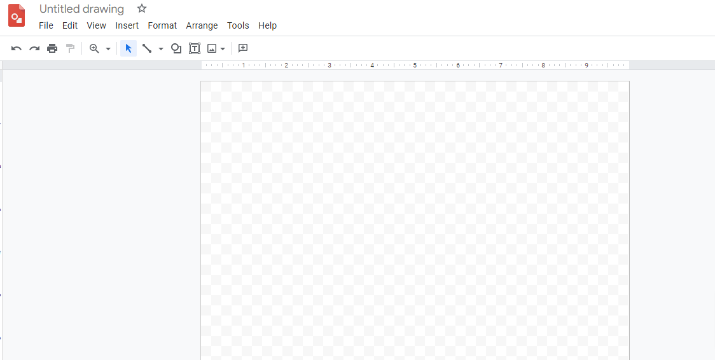Screen dimensions: 715x360
Task: Rename the Untitled drawing title
Action: (82, 9)
